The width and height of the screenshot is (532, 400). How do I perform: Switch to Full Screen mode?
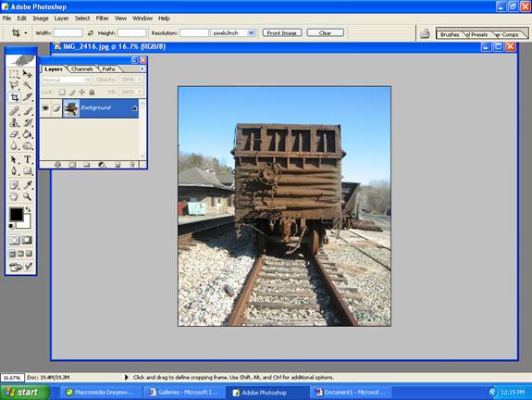point(29,254)
